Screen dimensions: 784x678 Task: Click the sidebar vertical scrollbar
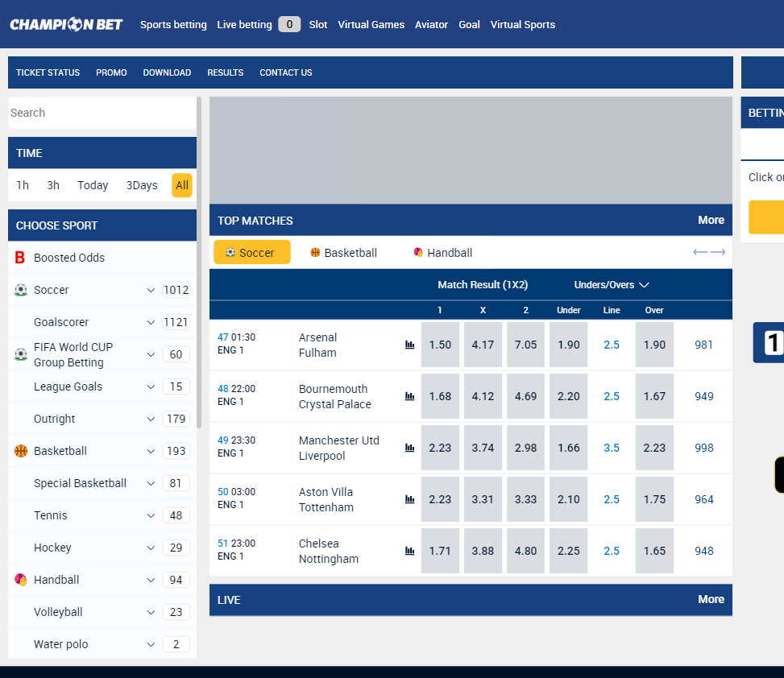(199, 263)
